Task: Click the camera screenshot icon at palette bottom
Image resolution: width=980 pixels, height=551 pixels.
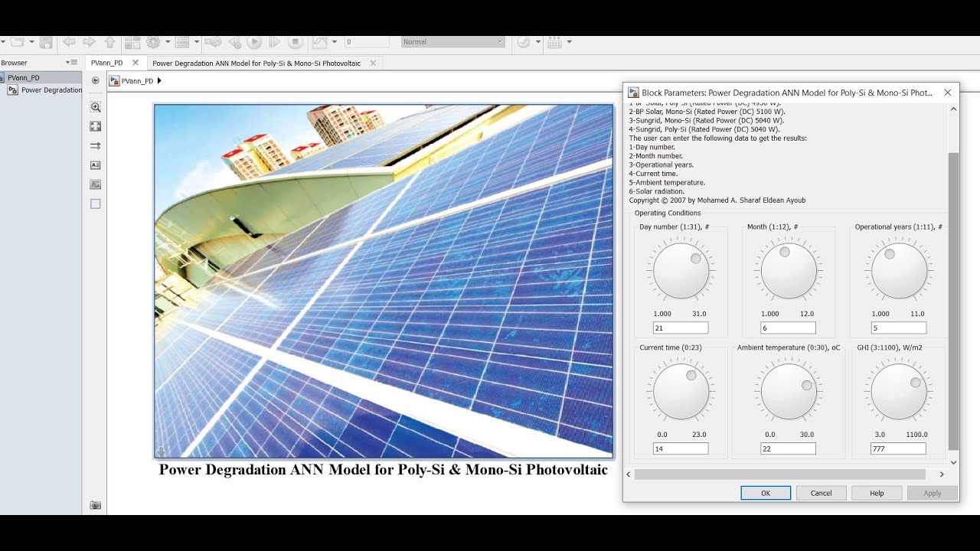Action: [x=96, y=505]
